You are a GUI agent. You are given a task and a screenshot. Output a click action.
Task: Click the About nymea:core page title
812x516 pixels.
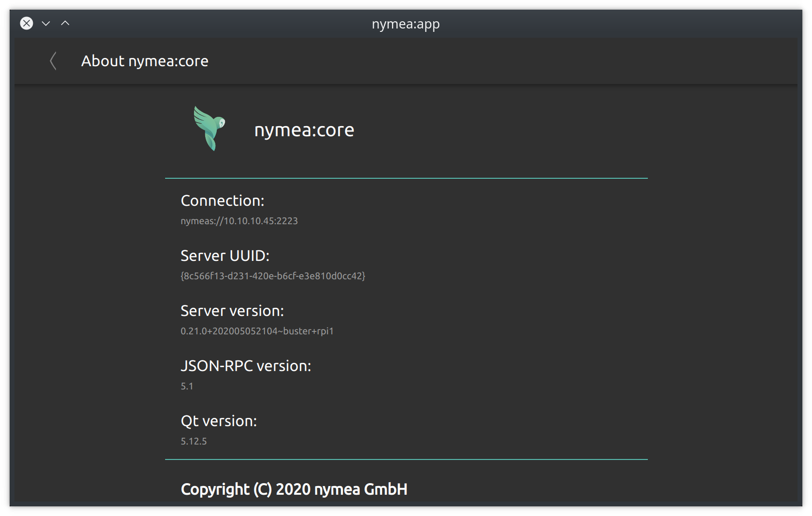pos(145,61)
